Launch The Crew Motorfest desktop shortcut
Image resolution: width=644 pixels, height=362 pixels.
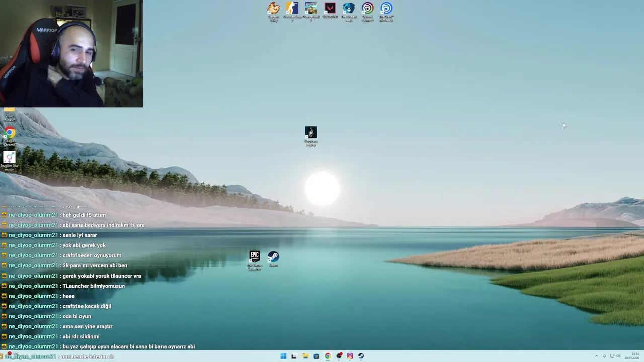(x=386, y=12)
